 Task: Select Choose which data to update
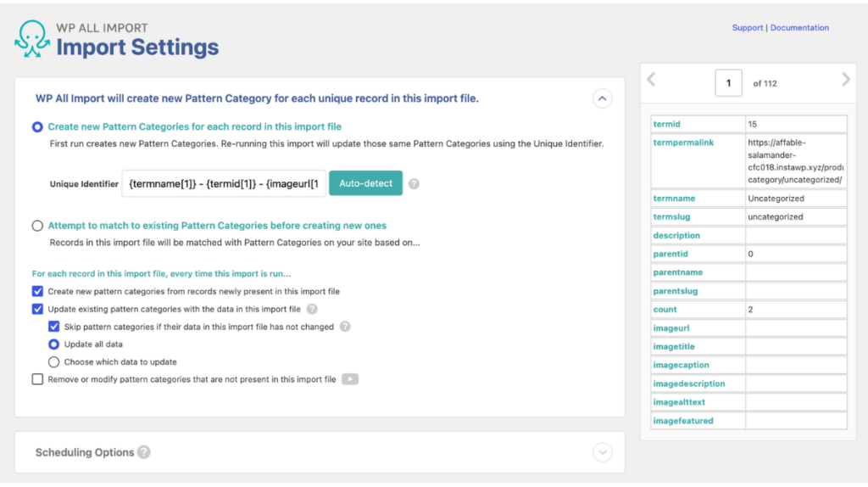coord(53,362)
